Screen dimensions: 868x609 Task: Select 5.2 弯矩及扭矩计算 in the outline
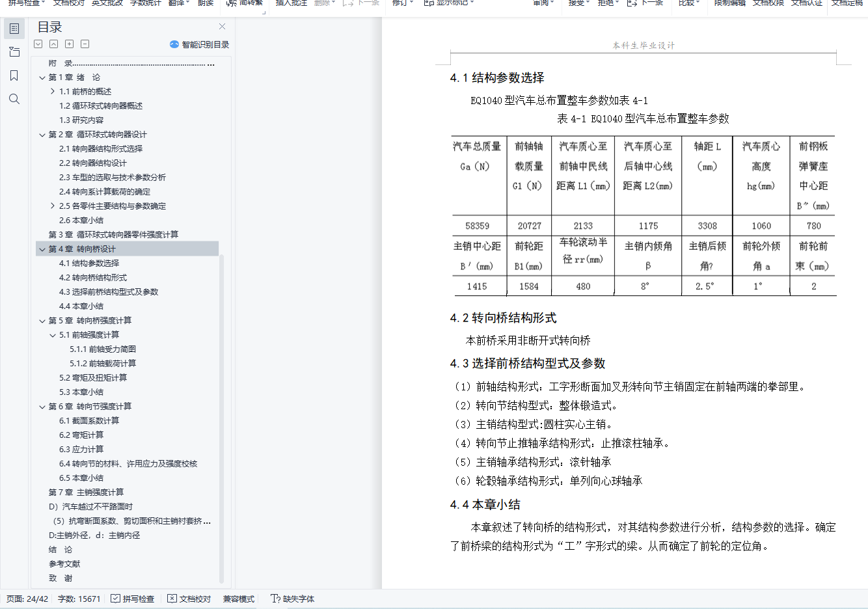(x=93, y=378)
